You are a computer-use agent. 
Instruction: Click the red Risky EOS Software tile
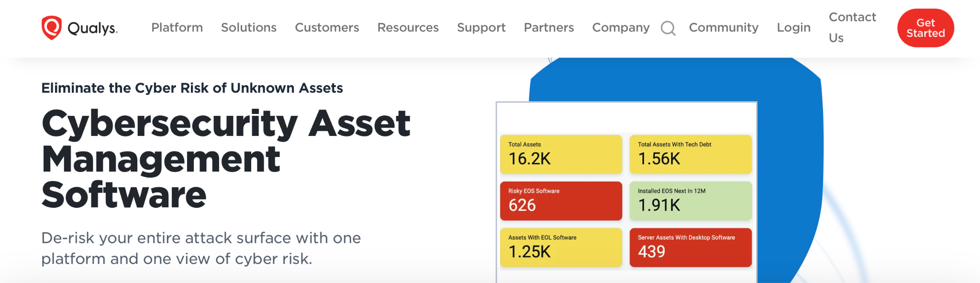(x=561, y=201)
